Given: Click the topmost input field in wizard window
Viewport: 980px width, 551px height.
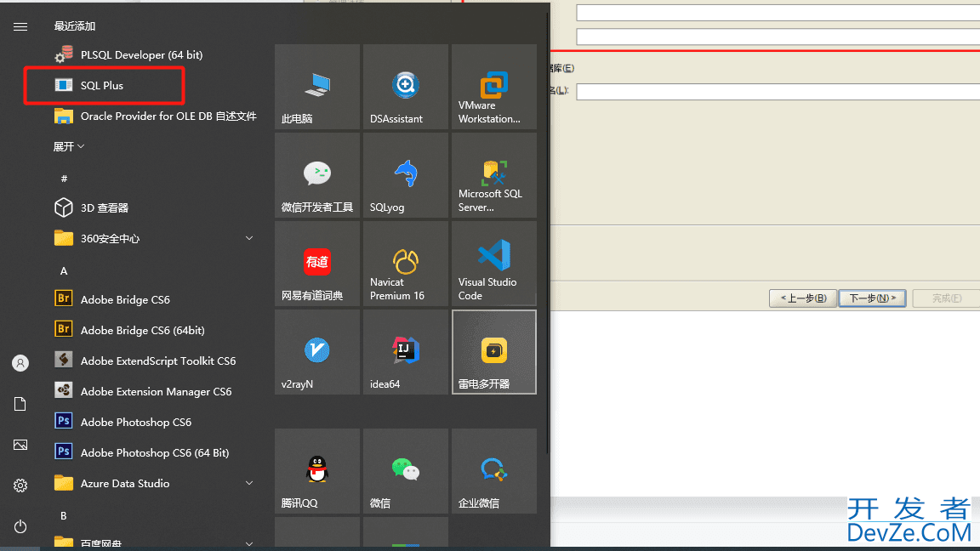Looking at the screenshot, I should [x=778, y=13].
